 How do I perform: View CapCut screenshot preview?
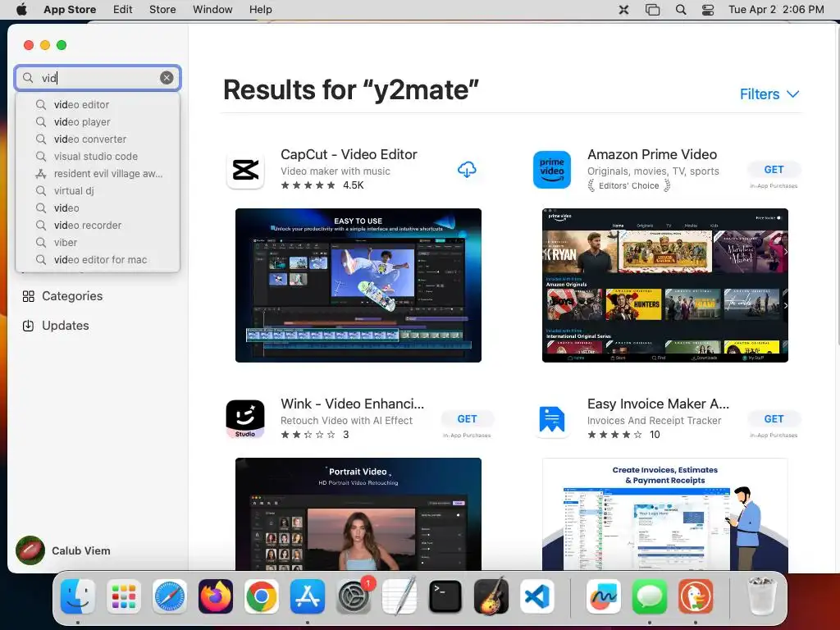(358, 285)
